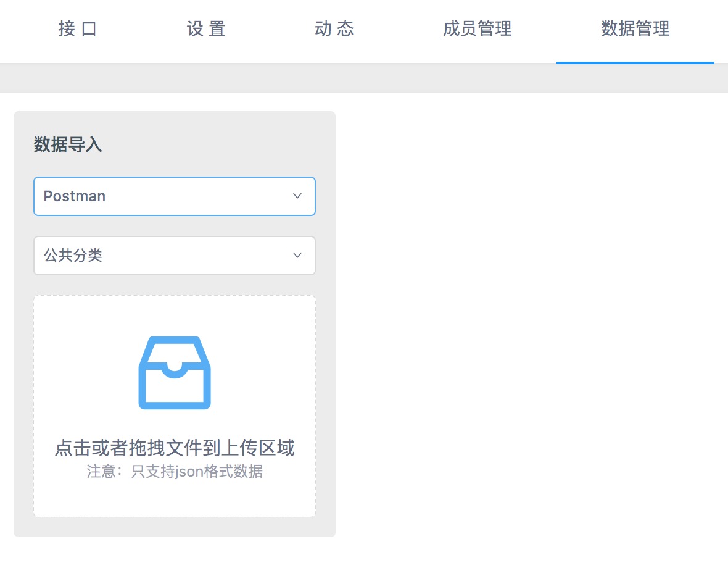The width and height of the screenshot is (728, 568).
Task: Click the gray divider bar below the tabs
Action: [x=364, y=78]
